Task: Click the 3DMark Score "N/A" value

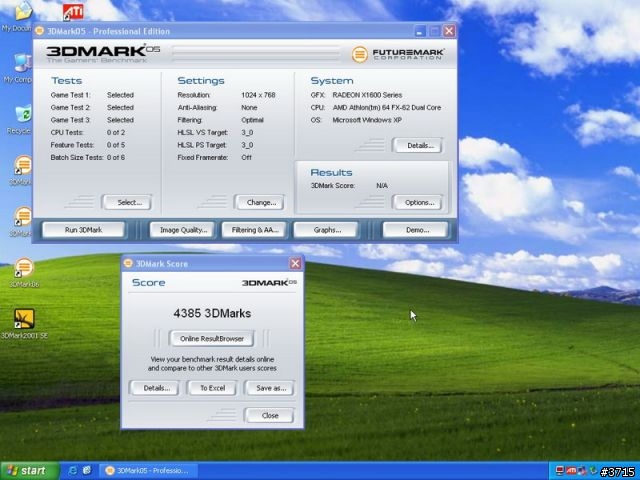Action: coord(382,186)
